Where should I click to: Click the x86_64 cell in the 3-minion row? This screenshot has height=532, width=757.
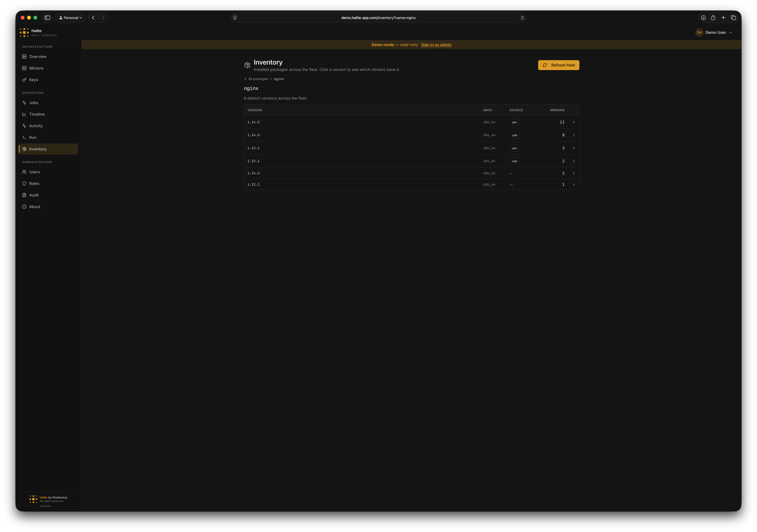[x=489, y=148]
